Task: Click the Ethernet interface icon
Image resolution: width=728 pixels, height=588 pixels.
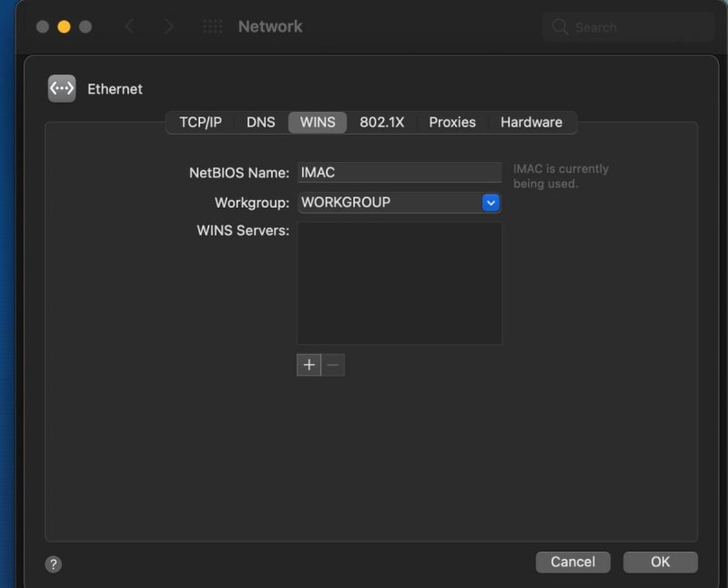Action: click(x=62, y=88)
